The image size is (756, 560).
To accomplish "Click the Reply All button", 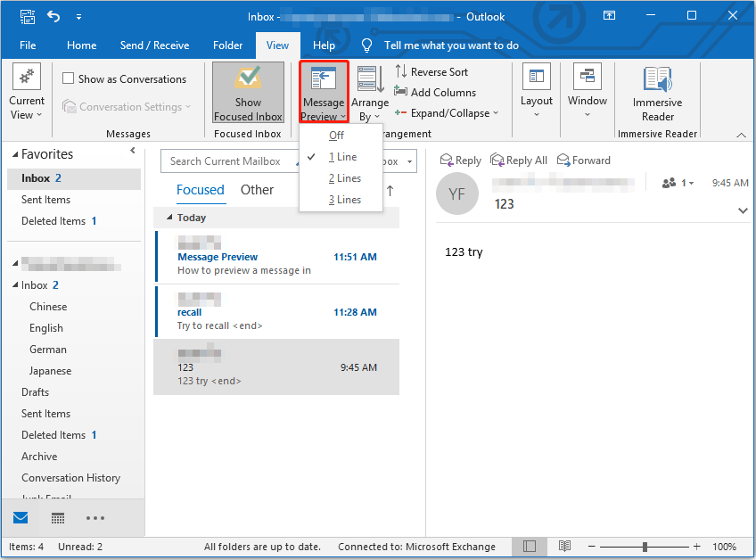I will pos(519,161).
